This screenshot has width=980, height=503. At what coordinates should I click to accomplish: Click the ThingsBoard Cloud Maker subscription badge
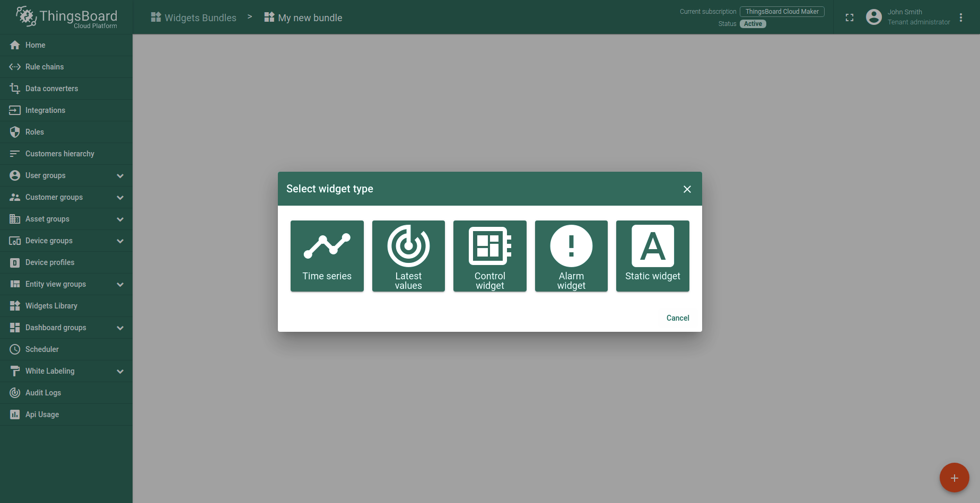pyautogui.click(x=782, y=12)
